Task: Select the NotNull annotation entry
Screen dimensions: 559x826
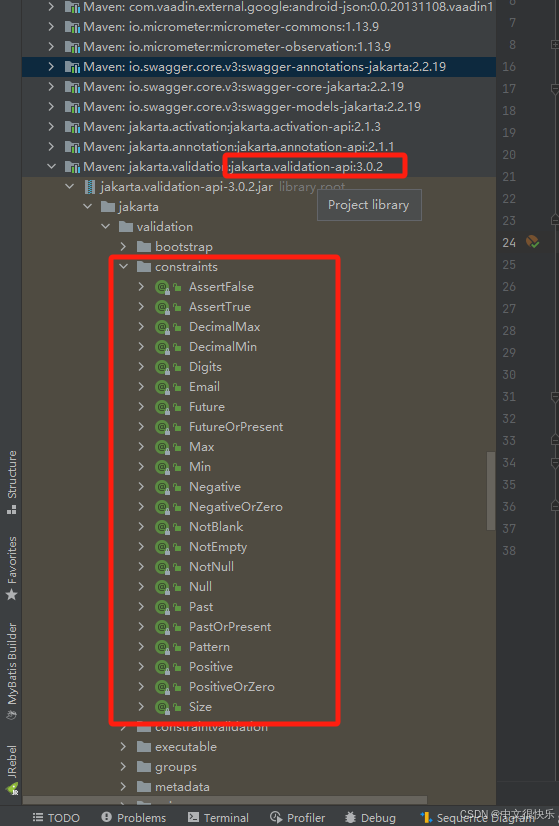Action: (211, 567)
